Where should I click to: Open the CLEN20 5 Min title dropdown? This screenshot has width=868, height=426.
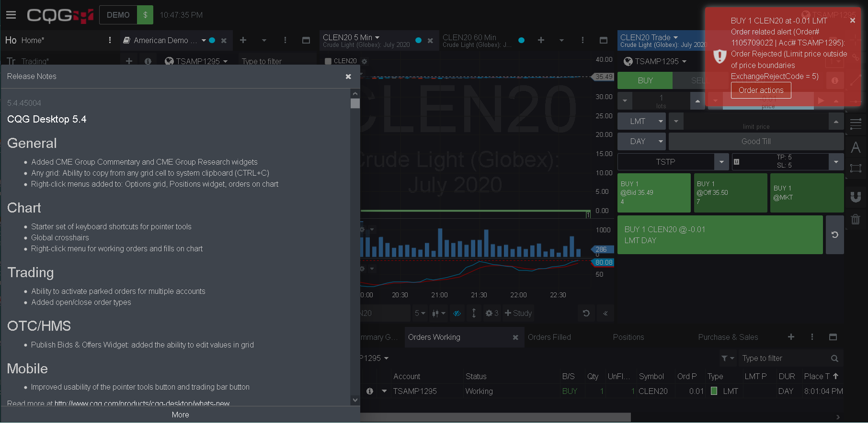(351, 37)
